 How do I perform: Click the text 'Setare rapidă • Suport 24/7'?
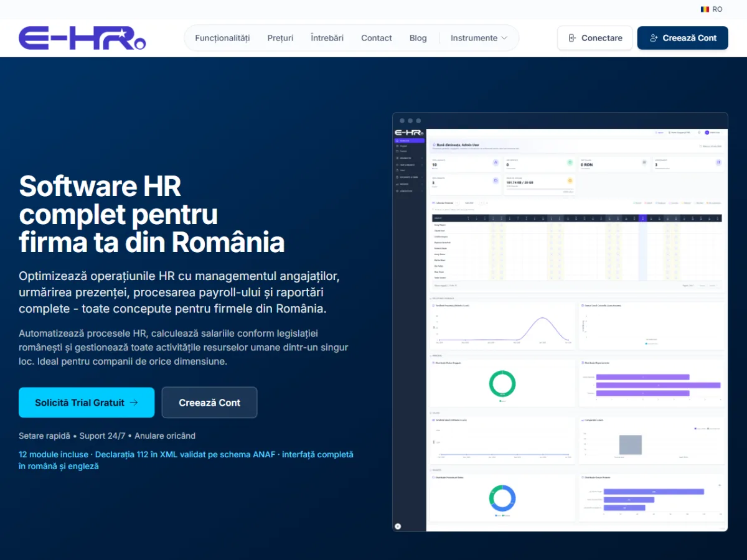pyautogui.click(x=107, y=436)
